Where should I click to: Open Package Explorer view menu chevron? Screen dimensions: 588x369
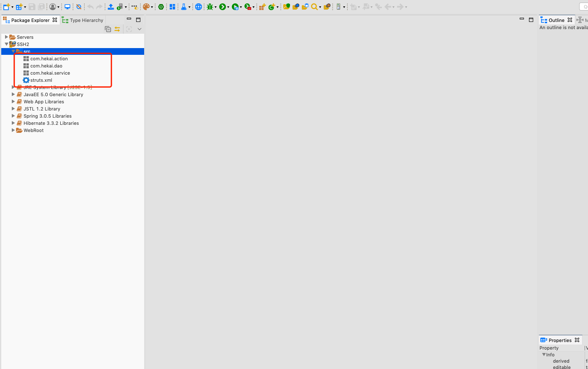(140, 29)
